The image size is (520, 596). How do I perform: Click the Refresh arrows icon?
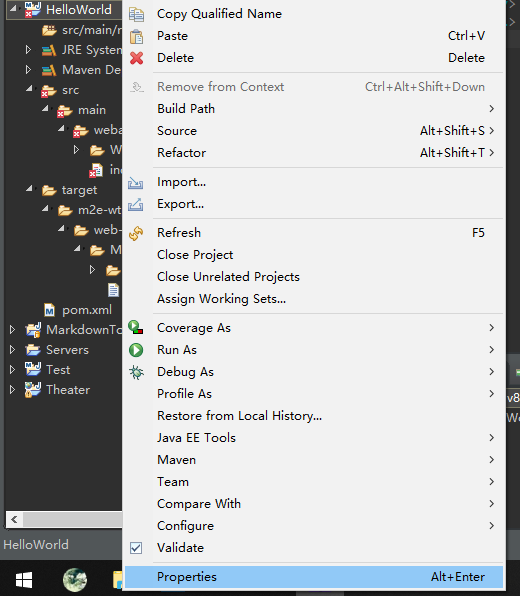(x=136, y=233)
